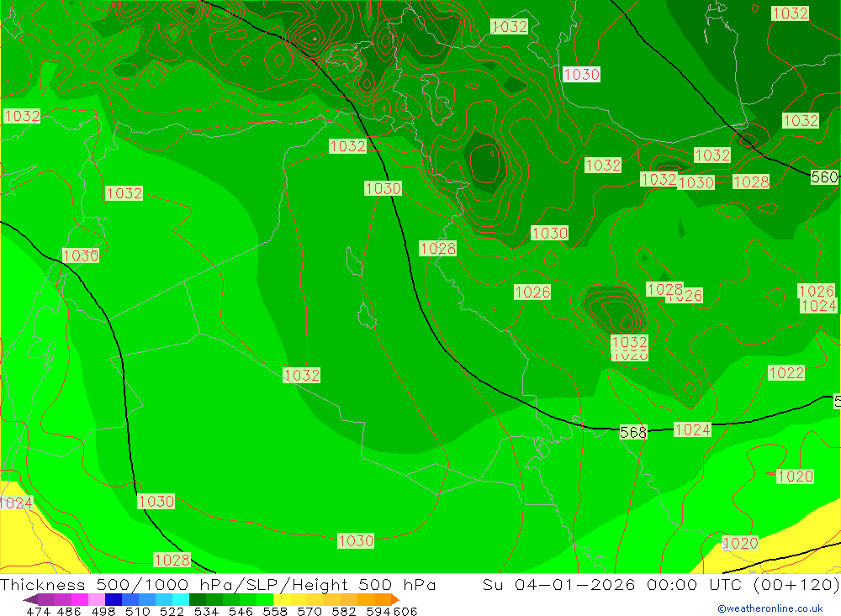Click the 606 legend scale value
This screenshot has height=616, width=841.
(405, 611)
